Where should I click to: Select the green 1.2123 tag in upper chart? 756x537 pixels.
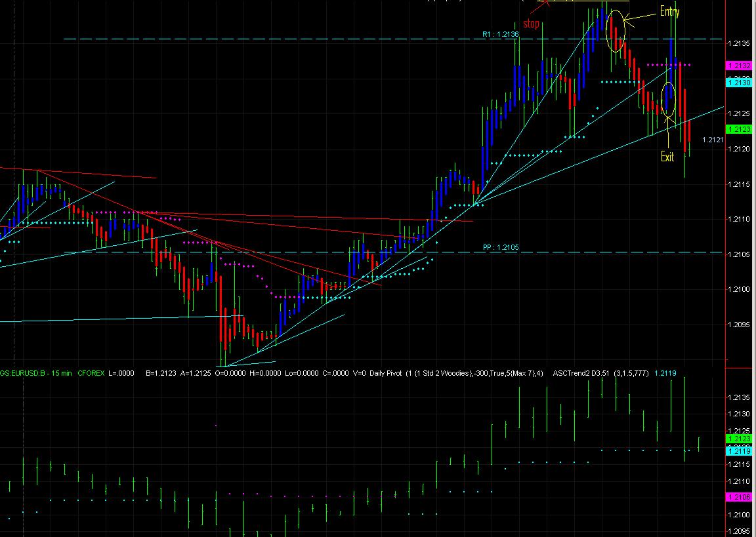click(739, 129)
